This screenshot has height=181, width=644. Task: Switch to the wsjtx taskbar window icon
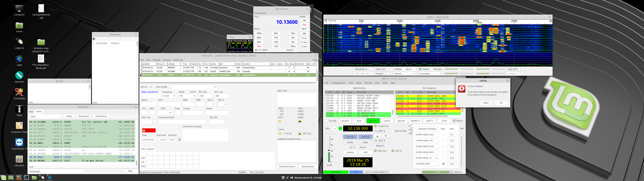pyautogui.click(x=50, y=177)
